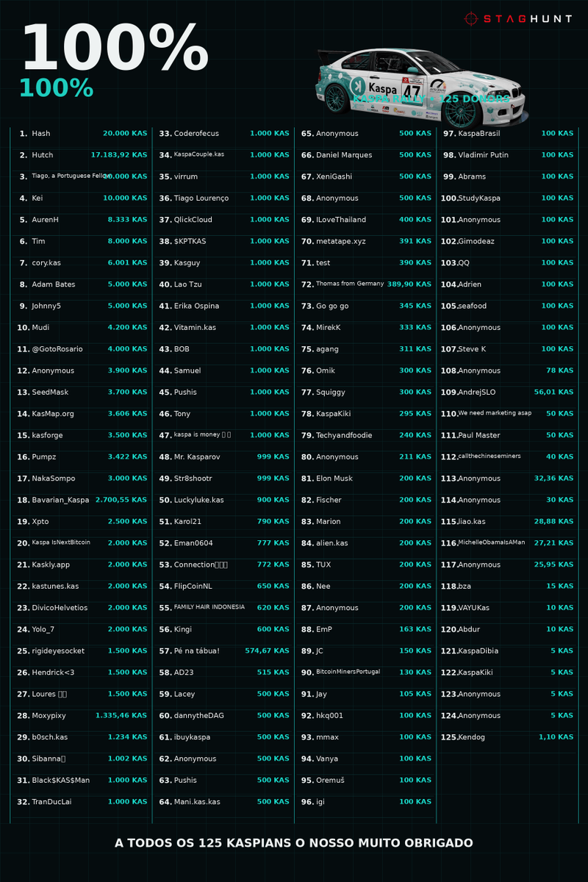Click donor rigideyesocket
This screenshot has height=882, width=588.
[58, 651]
